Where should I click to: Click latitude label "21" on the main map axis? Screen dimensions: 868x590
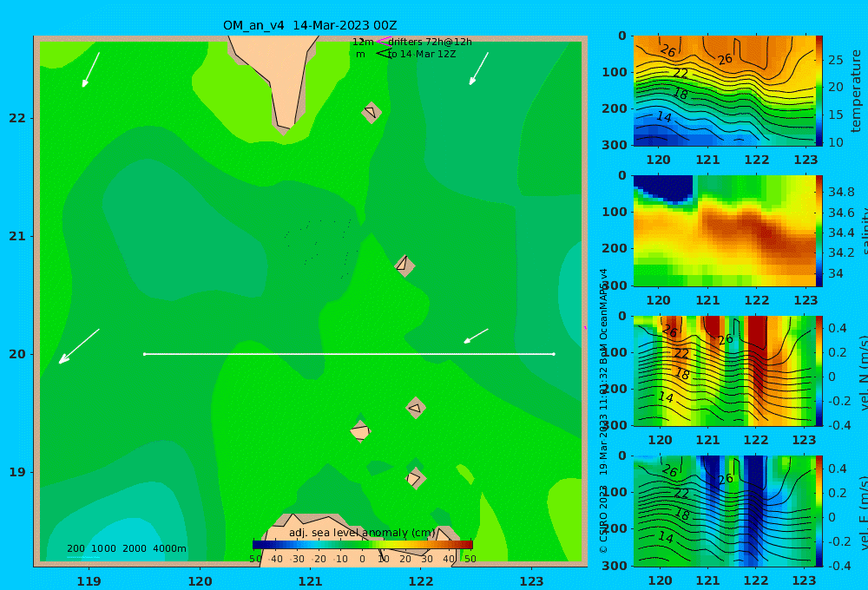pos(17,236)
